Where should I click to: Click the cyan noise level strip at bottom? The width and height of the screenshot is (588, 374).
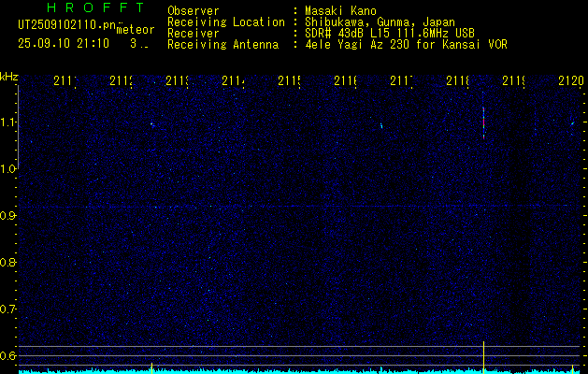(x=300, y=372)
